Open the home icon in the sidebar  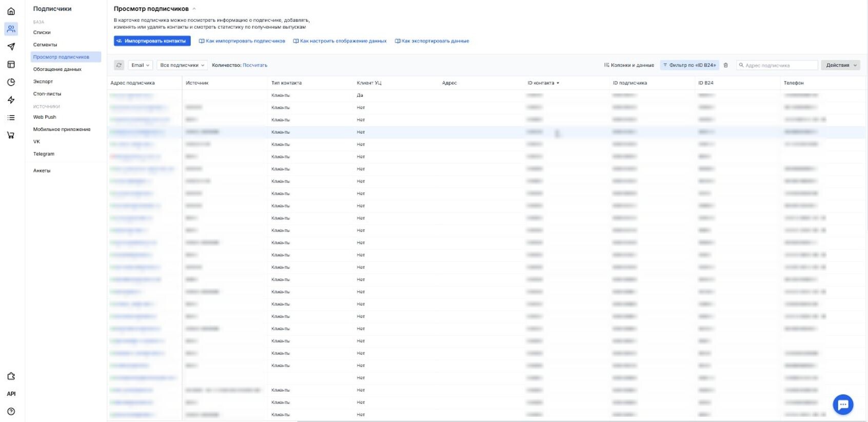(11, 11)
